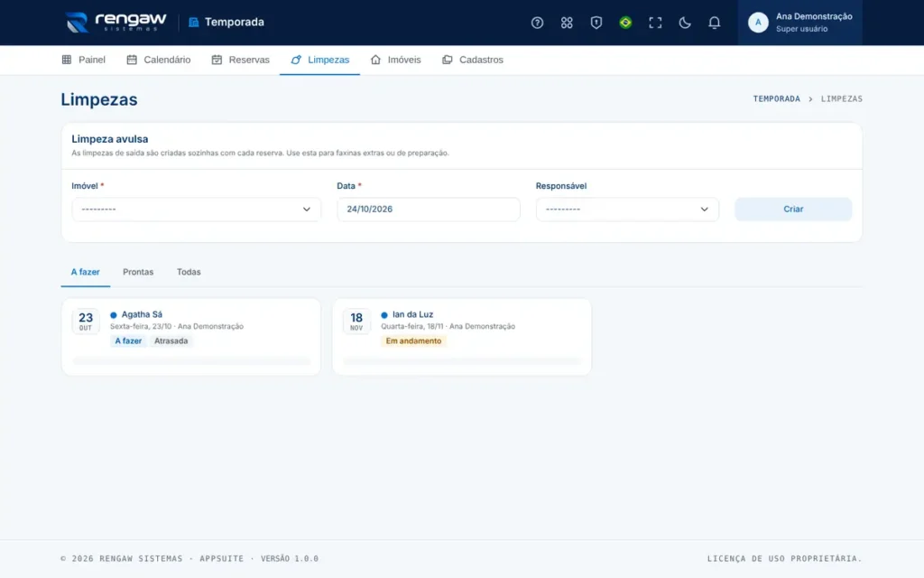Click the shield security icon
The width and height of the screenshot is (924, 578).
point(596,23)
